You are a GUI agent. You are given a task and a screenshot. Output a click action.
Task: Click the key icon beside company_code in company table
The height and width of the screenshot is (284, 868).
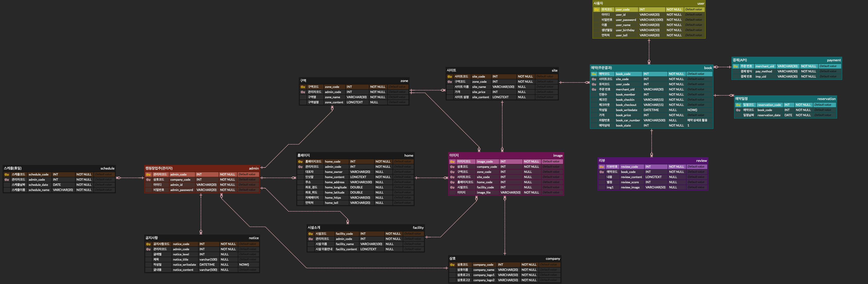[452, 265]
